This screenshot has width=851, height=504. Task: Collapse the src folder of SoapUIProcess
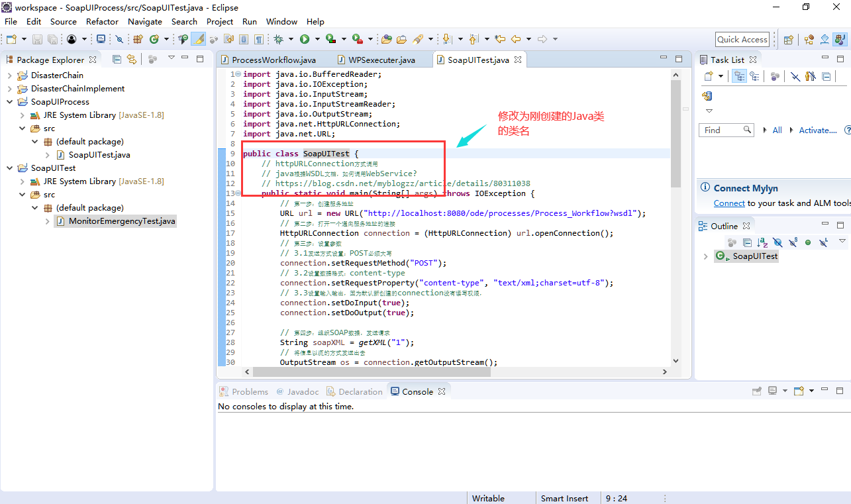click(x=22, y=128)
